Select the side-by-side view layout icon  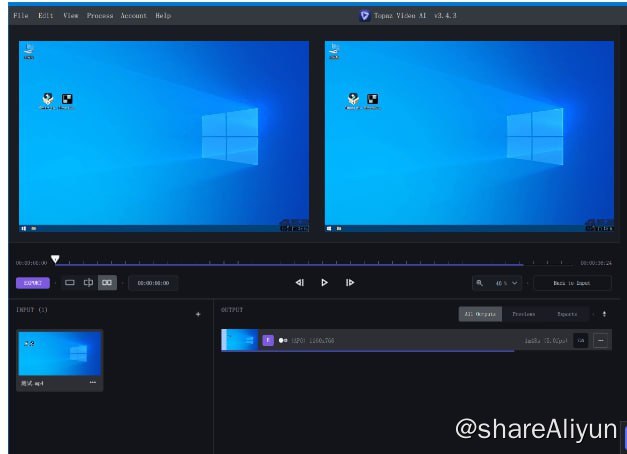click(107, 282)
